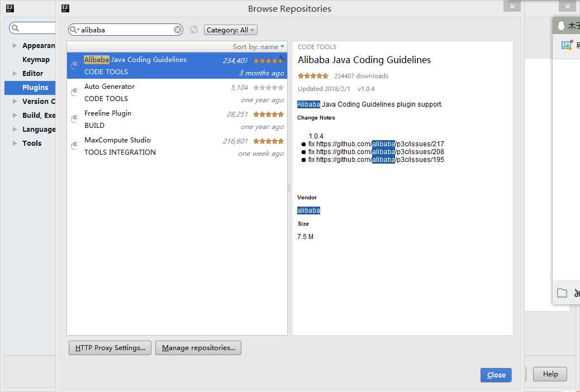
Task: Click the search magnifier history icon
Action: [x=74, y=30]
